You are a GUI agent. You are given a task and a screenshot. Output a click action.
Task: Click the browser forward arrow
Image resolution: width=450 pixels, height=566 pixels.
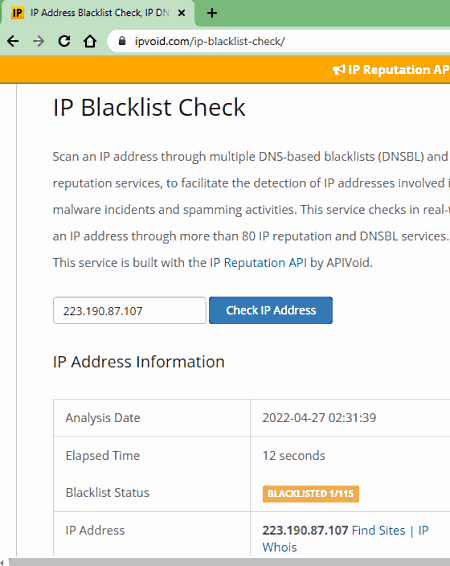(x=38, y=41)
